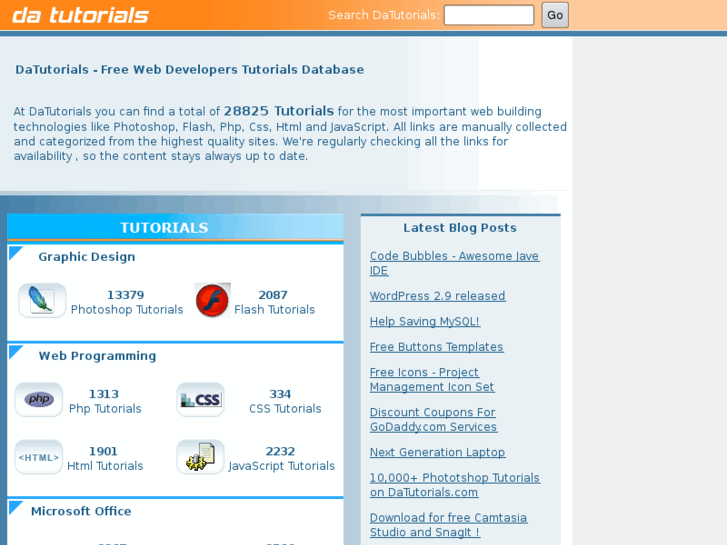Viewport: 727px width, 545px height.
Task: Click the CSS logo icon
Action: (200, 399)
